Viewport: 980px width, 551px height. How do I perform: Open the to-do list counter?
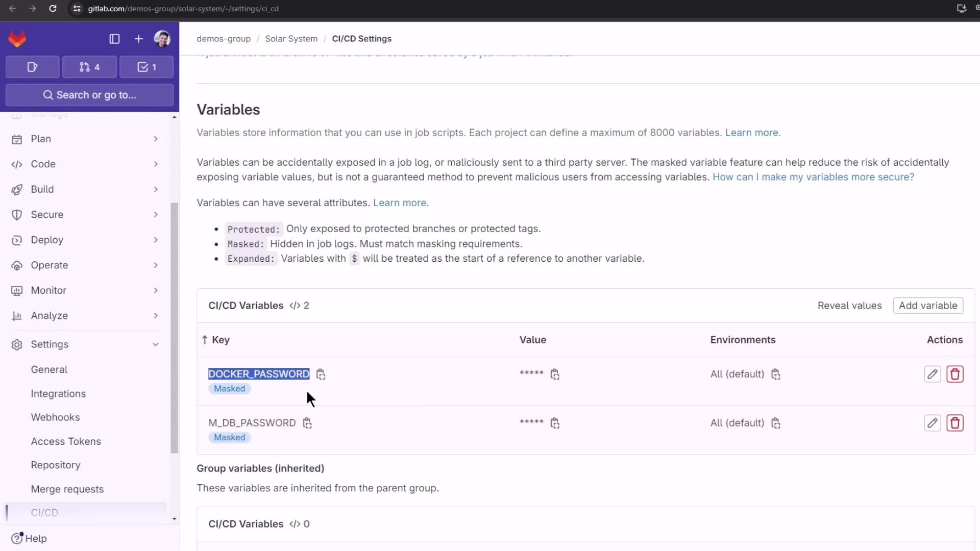[146, 67]
